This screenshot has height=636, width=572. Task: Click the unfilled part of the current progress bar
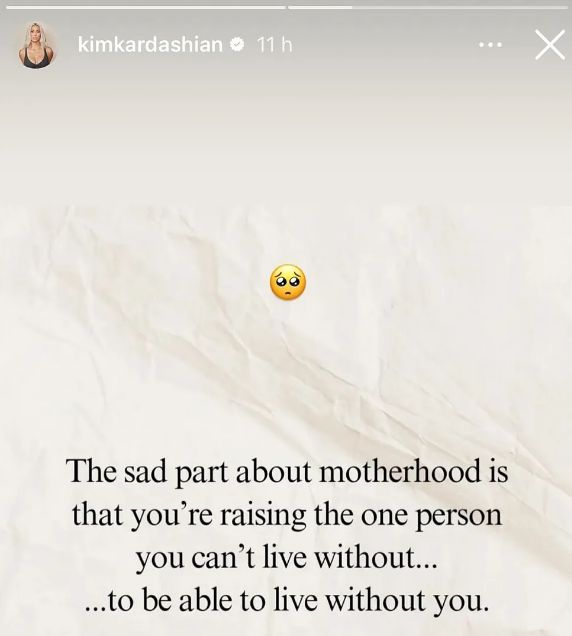459,7
